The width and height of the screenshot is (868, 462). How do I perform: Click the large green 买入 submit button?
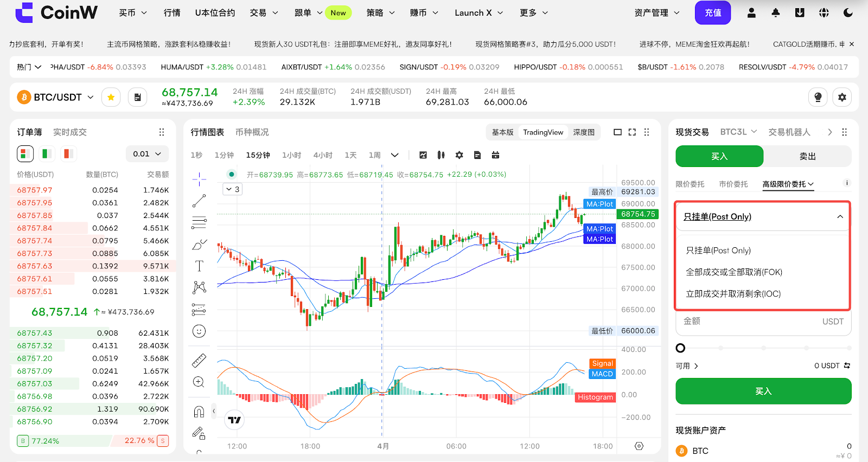click(x=763, y=391)
